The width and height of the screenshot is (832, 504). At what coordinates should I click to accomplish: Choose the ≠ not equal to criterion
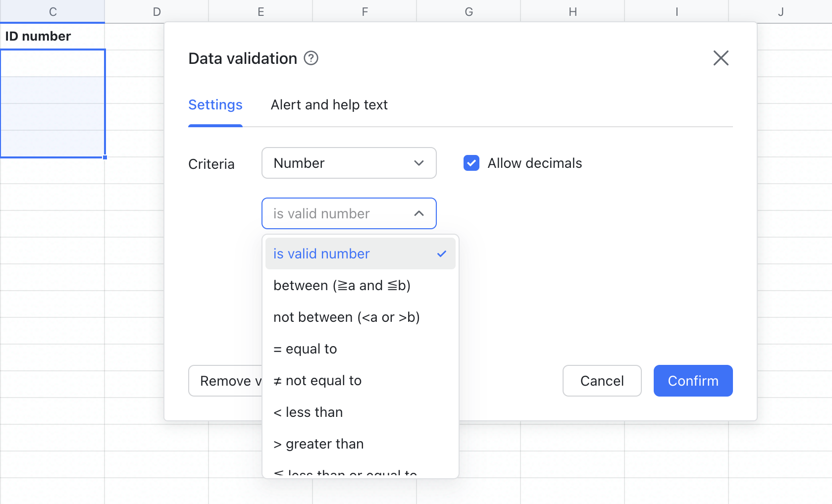pyautogui.click(x=317, y=380)
